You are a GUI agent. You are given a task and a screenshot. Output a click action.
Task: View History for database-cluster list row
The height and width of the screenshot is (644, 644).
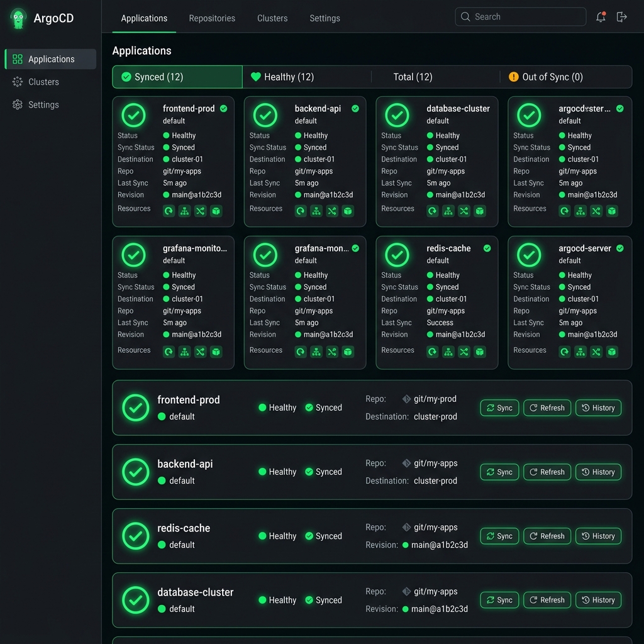click(x=599, y=600)
